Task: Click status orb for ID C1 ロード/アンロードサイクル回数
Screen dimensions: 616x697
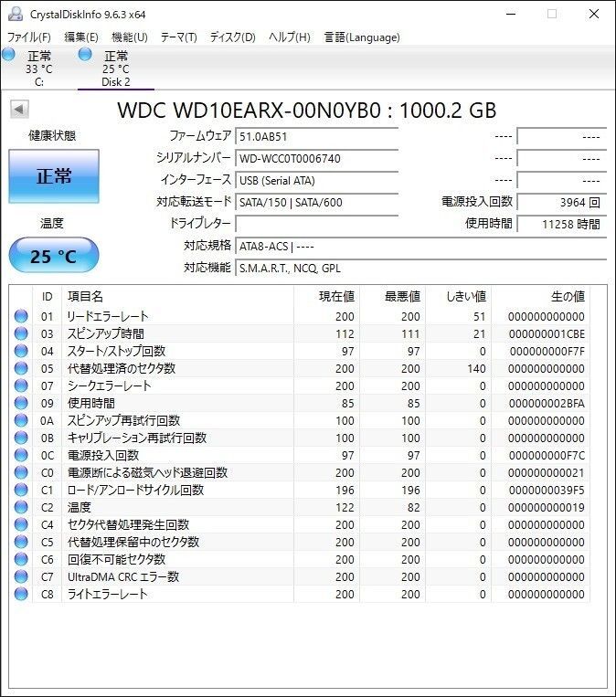Action: click(21, 490)
